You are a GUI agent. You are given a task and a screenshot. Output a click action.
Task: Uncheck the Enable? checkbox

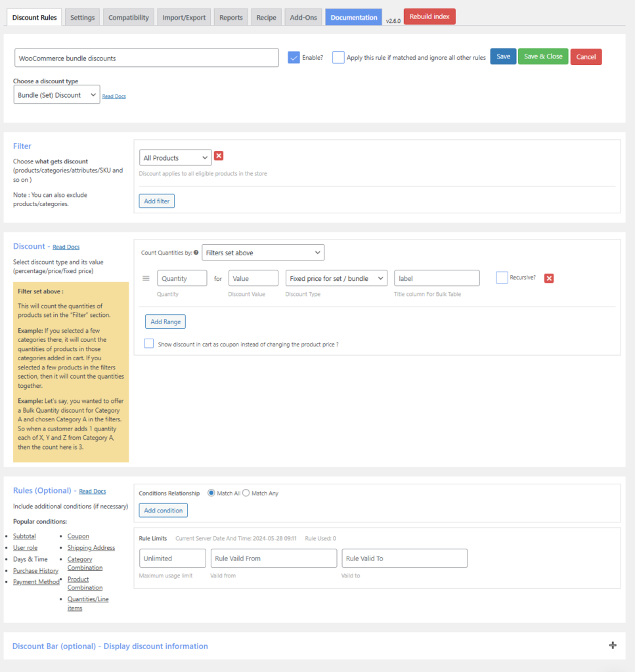(294, 57)
